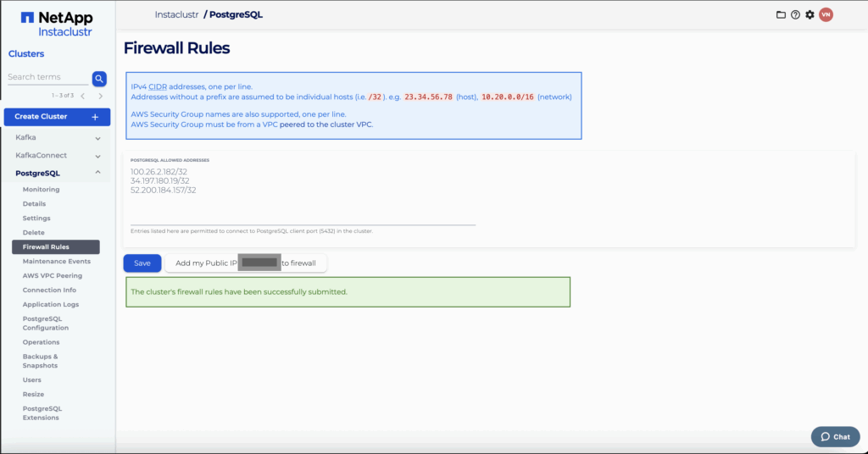868x454 pixels.
Task: Select Connection Info in sidebar
Action: 49,290
